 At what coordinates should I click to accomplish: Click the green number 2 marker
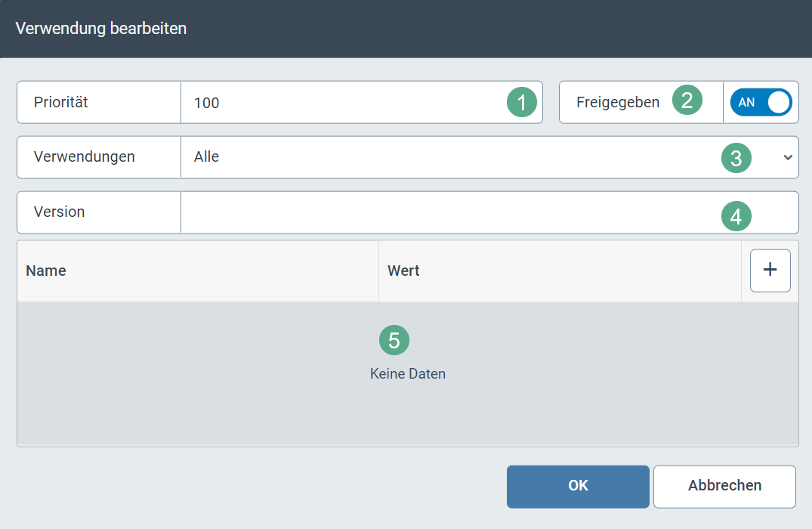687,100
